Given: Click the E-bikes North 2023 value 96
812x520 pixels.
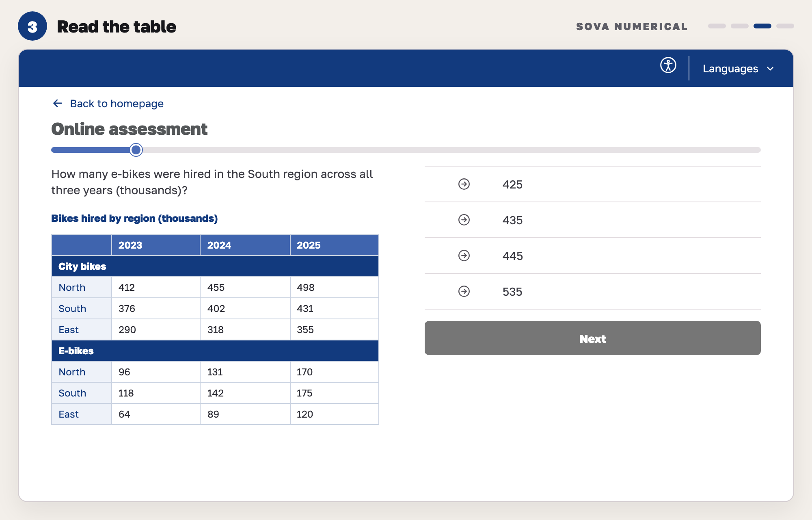Looking at the screenshot, I should [x=156, y=372].
